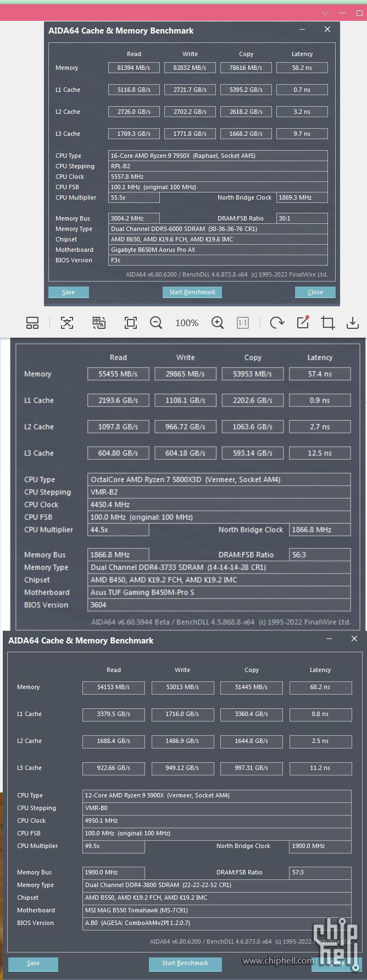Click the extract text (OCR) icon

67,323
